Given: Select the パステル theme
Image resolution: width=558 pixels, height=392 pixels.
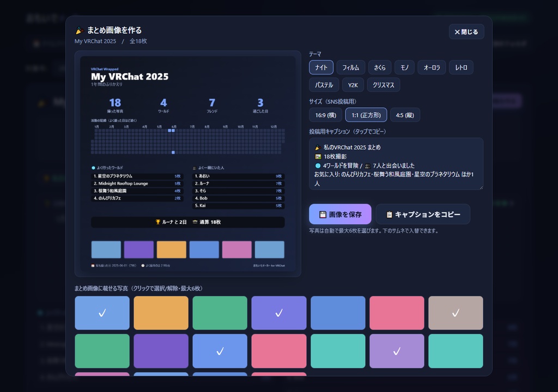Looking at the screenshot, I should point(324,85).
